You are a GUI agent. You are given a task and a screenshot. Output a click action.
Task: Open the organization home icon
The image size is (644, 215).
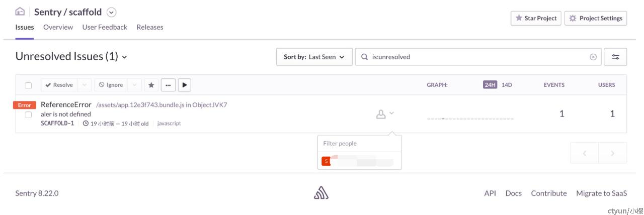20,12
